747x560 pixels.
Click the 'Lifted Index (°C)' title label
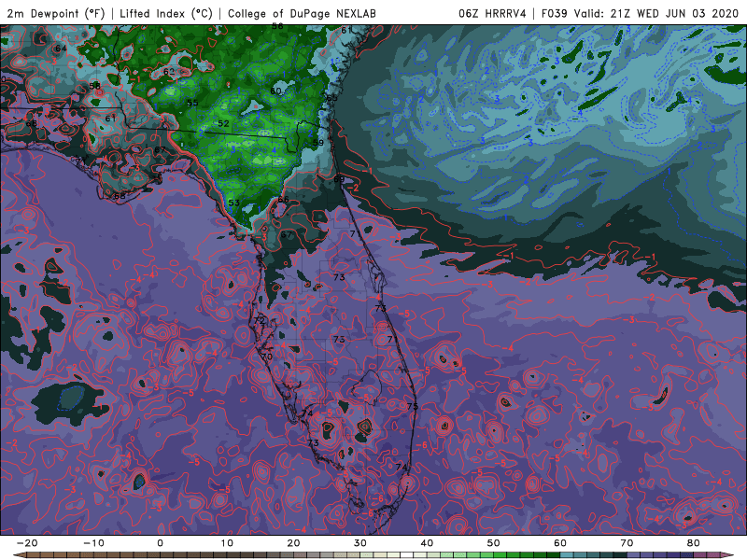click(166, 13)
